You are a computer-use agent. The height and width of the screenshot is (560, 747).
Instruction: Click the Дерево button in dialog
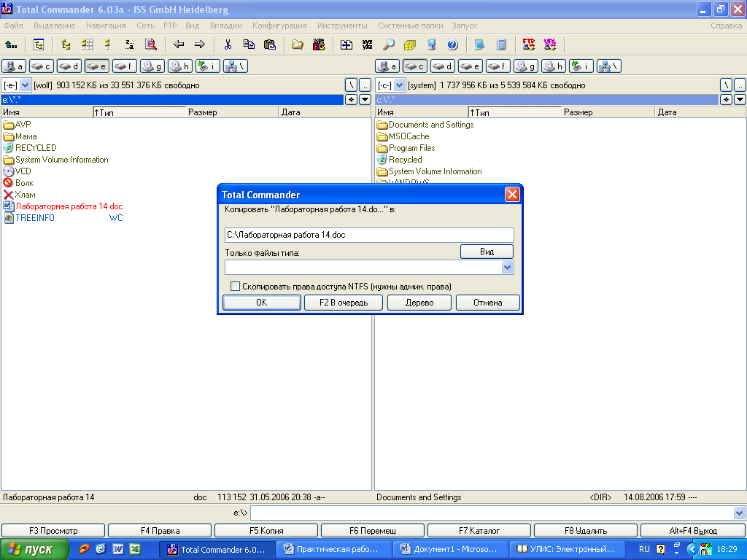click(419, 303)
